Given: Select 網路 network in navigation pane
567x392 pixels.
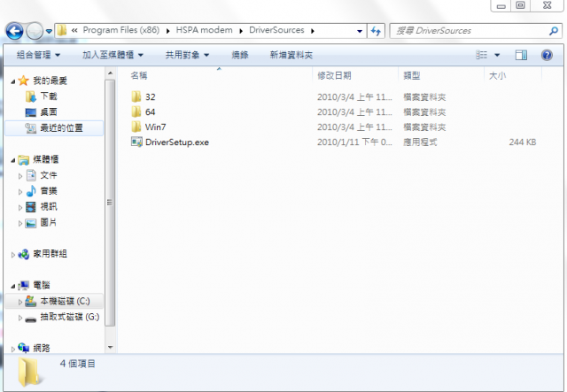Looking at the screenshot, I should click(42, 349).
